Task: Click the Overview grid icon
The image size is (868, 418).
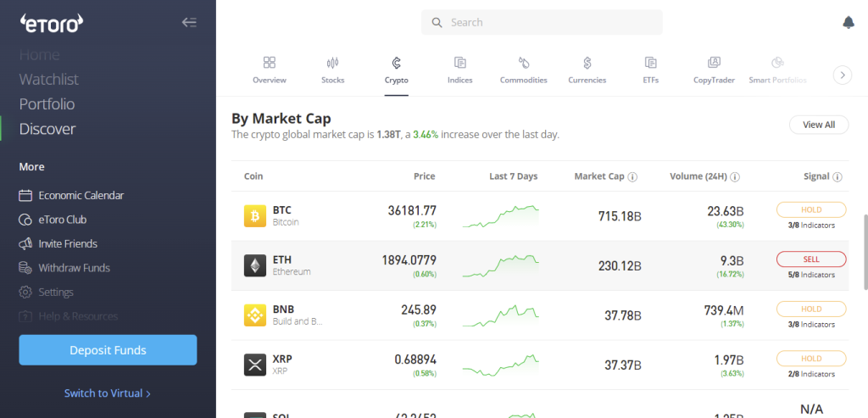Action: click(270, 62)
